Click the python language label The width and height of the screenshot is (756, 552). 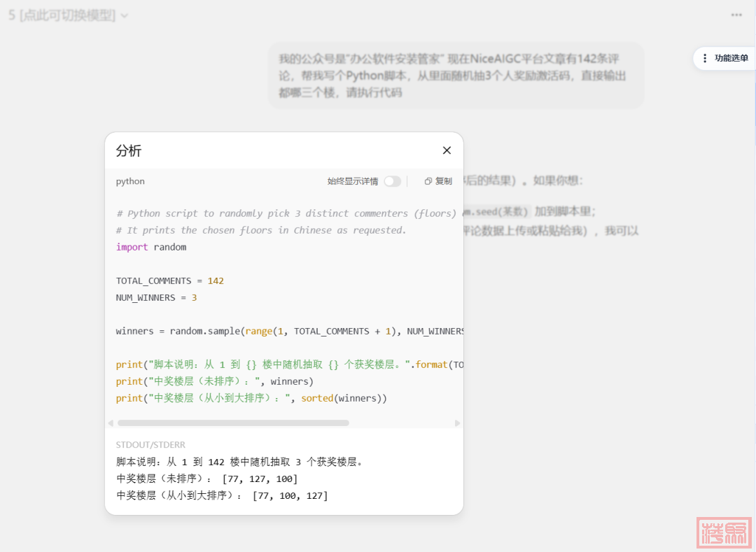130,181
